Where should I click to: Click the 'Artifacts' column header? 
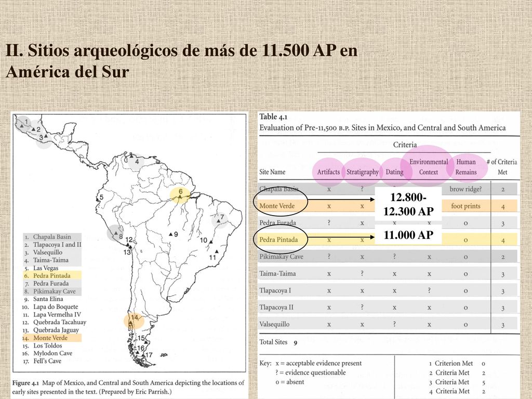tap(328, 172)
